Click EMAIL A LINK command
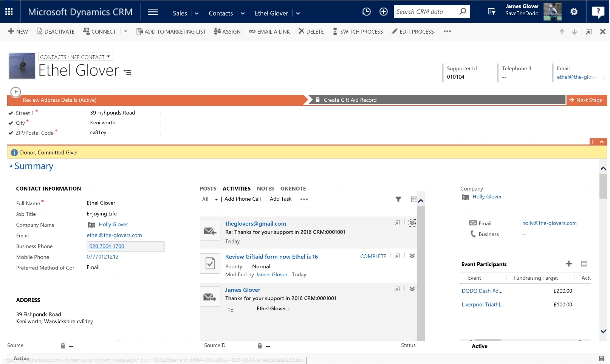 pos(269,31)
